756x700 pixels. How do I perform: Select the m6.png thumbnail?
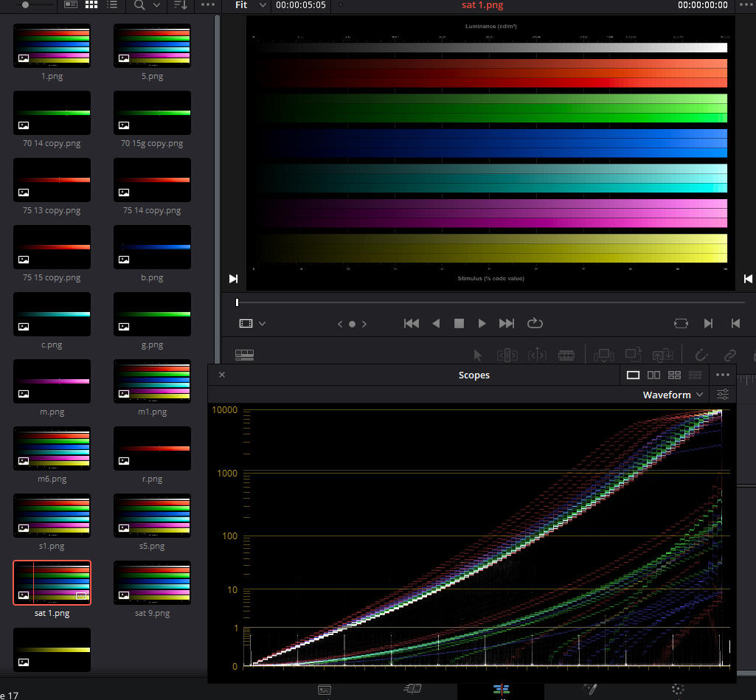(x=52, y=448)
